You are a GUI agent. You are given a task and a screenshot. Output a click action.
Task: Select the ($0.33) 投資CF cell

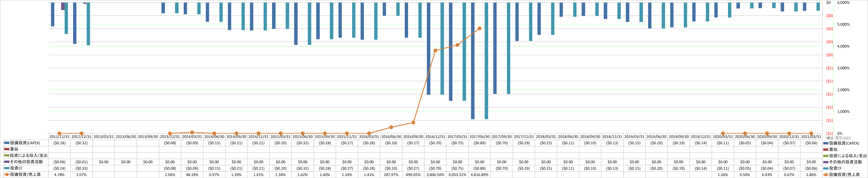(x=82, y=168)
